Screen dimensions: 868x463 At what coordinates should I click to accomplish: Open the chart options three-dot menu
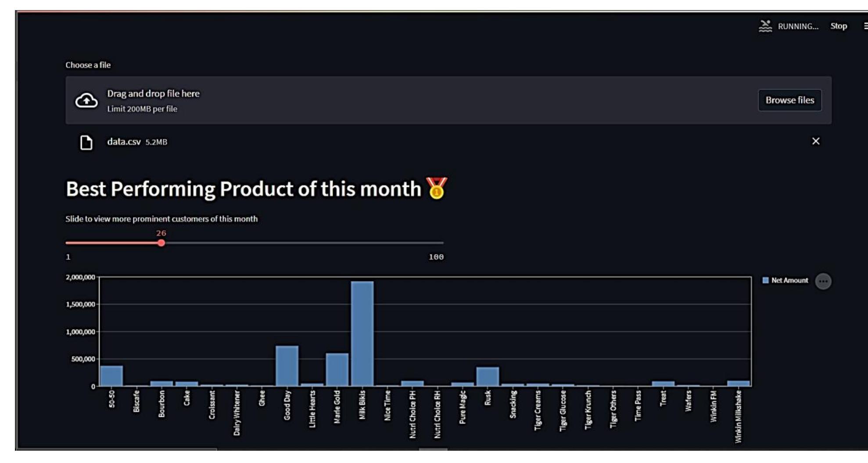pos(823,281)
